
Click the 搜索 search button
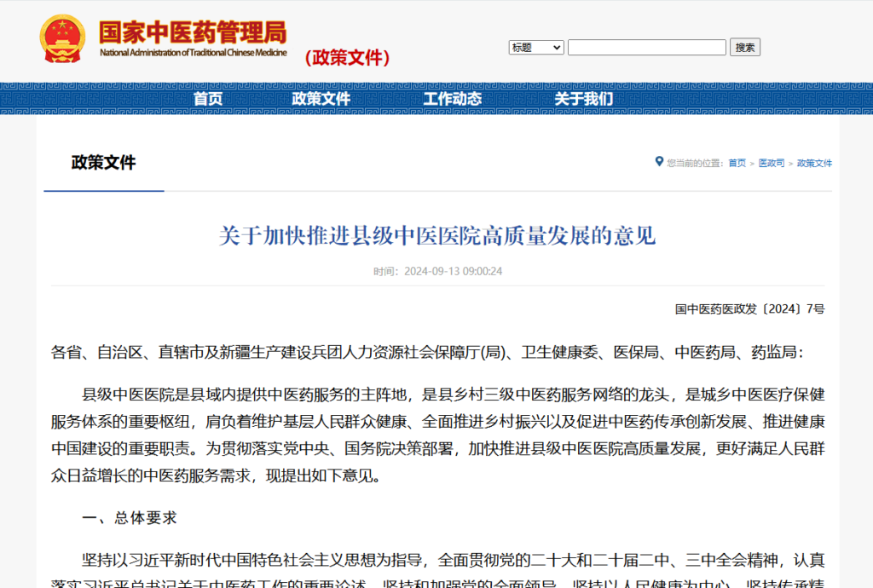tap(745, 47)
